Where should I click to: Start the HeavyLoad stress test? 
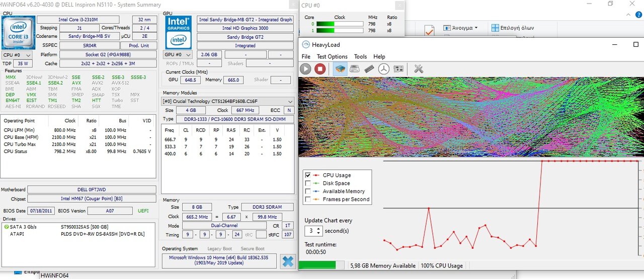[305, 69]
